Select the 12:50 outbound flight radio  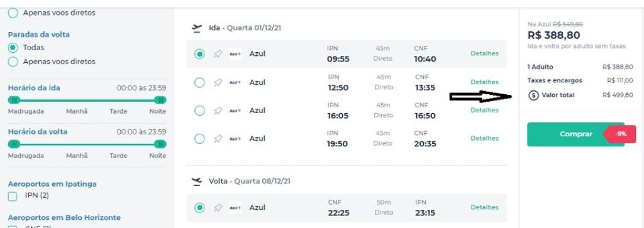coord(199,82)
